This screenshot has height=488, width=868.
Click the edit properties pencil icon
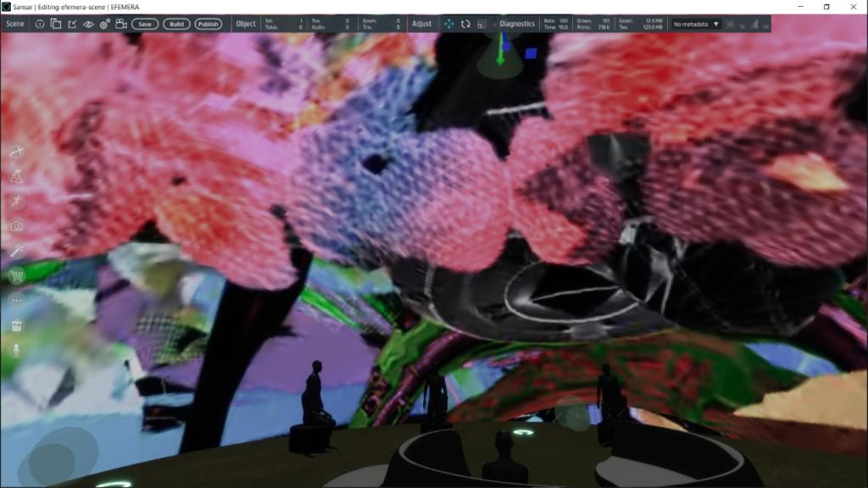click(72, 24)
